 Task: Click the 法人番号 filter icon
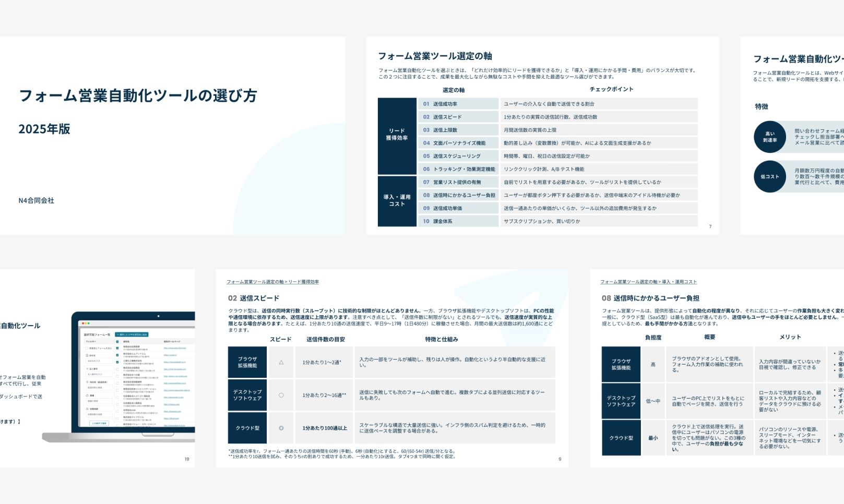coord(87,368)
